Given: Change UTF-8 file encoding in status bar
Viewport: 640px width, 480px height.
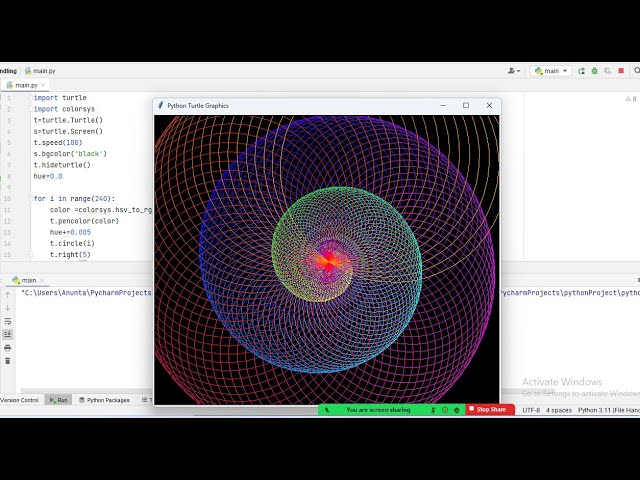Looking at the screenshot, I should coord(531,410).
